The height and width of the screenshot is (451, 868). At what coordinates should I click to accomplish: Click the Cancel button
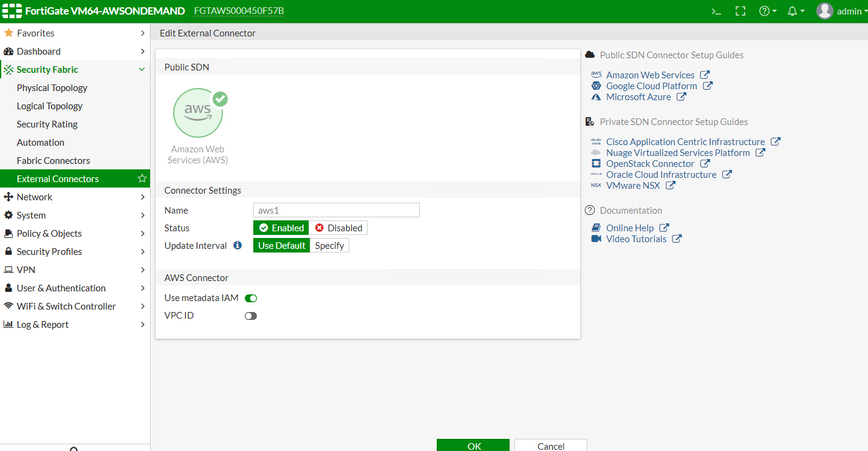pyautogui.click(x=551, y=445)
